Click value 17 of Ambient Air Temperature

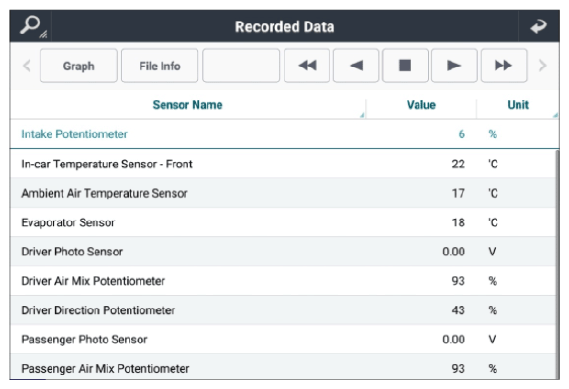(458, 193)
